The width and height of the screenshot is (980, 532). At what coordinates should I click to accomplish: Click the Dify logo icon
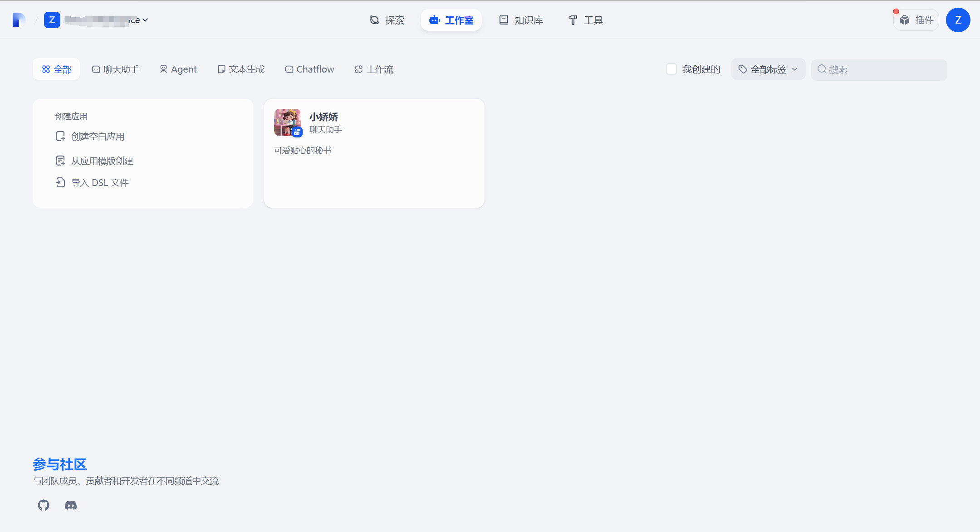click(x=18, y=20)
